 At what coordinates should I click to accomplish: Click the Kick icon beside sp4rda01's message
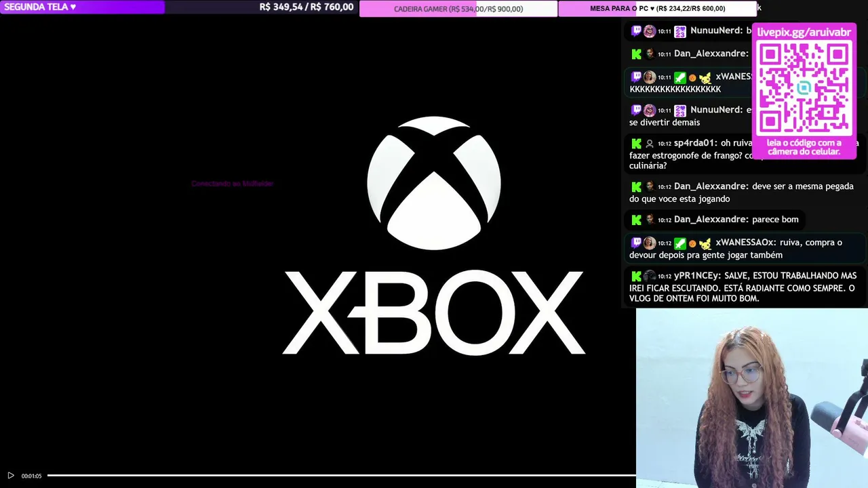pos(636,143)
